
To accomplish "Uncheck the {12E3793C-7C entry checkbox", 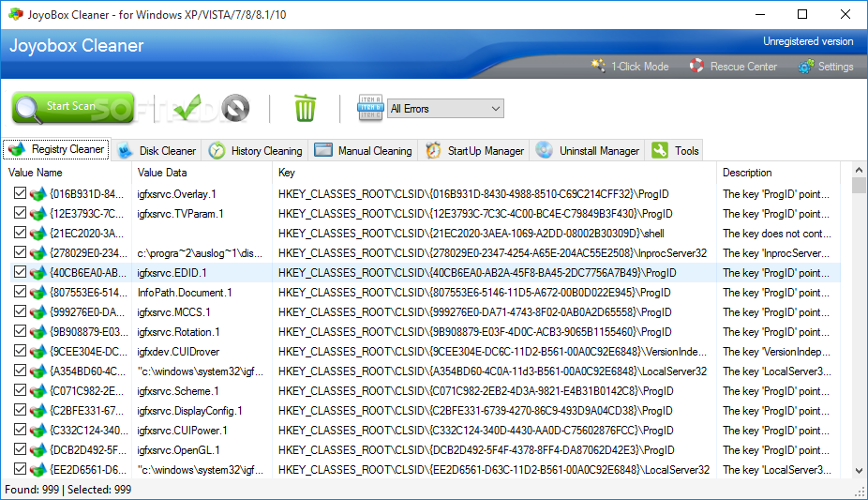I will (20, 213).
